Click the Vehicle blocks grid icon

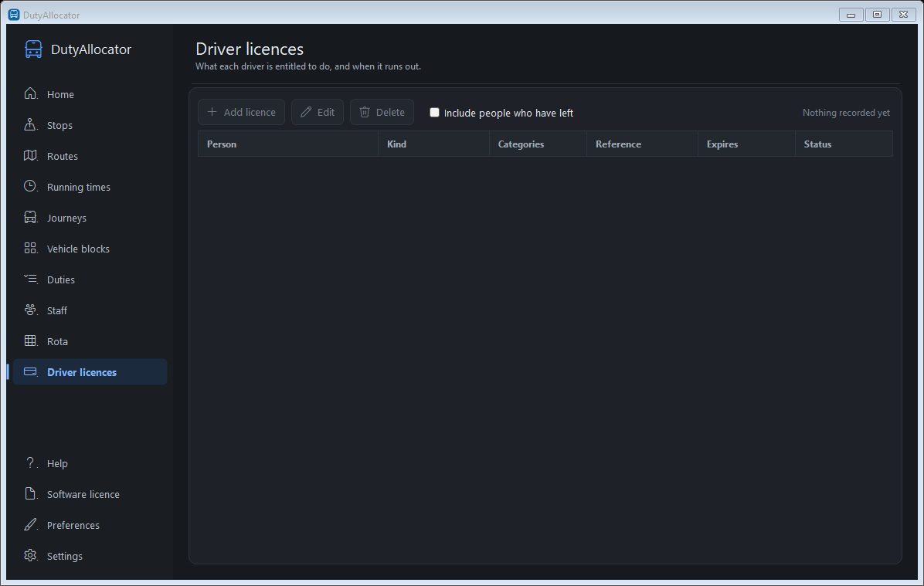click(30, 248)
